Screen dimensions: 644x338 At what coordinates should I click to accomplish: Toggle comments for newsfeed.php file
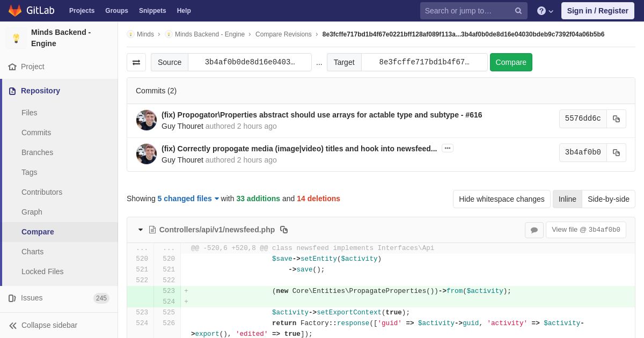click(x=534, y=230)
